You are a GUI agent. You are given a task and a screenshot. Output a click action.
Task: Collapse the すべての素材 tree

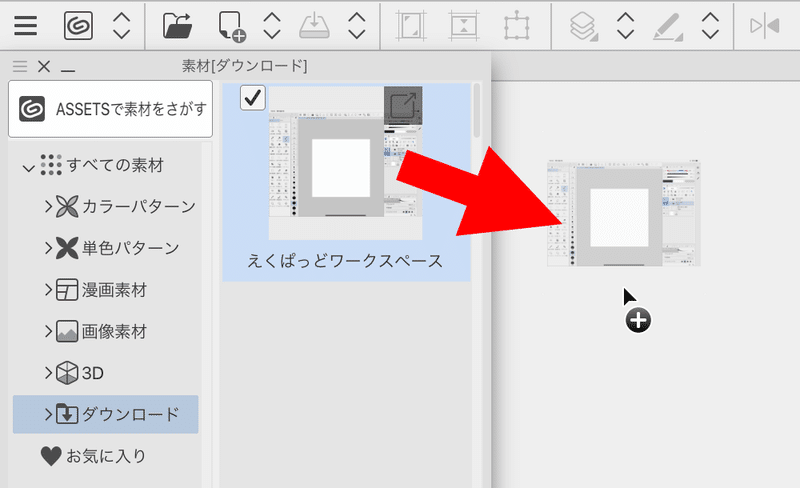(x=29, y=167)
